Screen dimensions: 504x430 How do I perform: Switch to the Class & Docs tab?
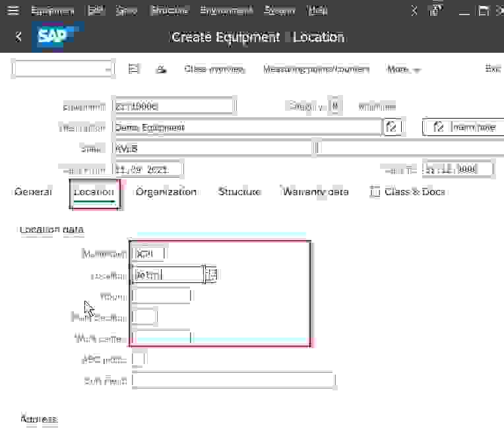click(x=415, y=192)
